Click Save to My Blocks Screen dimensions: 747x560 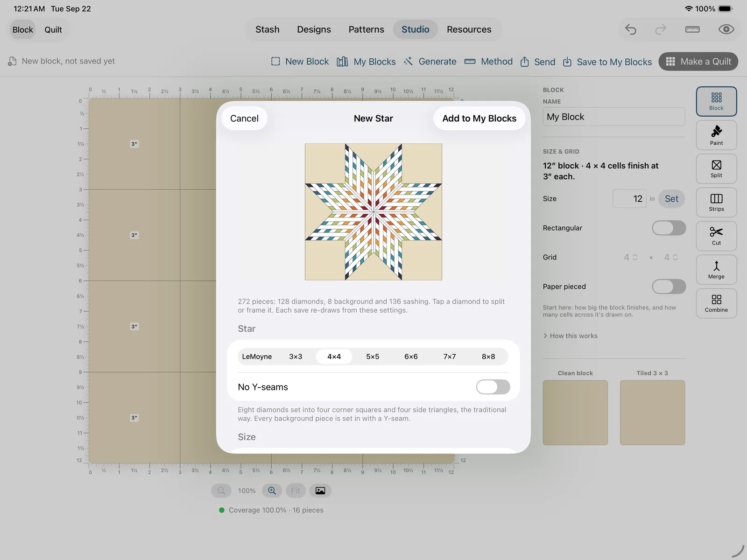click(607, 62)
